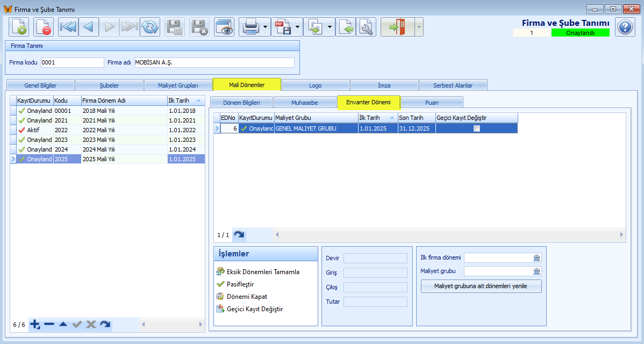Print using the printer icon
Viewport: 644px width, 344px height.
[x=250, y=27]
